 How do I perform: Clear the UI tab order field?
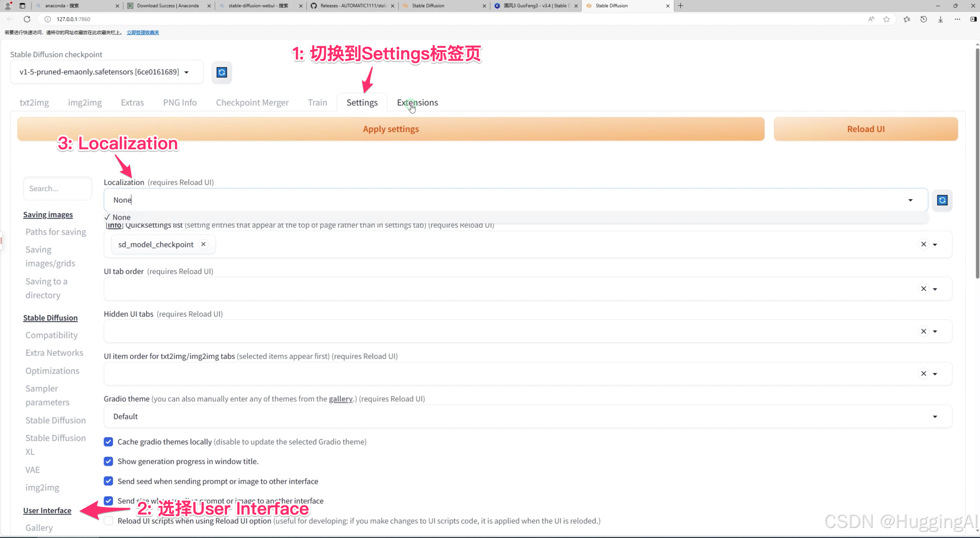[x=923, y=289]
